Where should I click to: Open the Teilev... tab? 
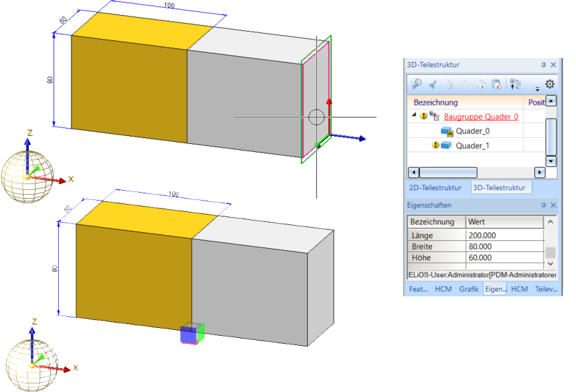point(546,289)
